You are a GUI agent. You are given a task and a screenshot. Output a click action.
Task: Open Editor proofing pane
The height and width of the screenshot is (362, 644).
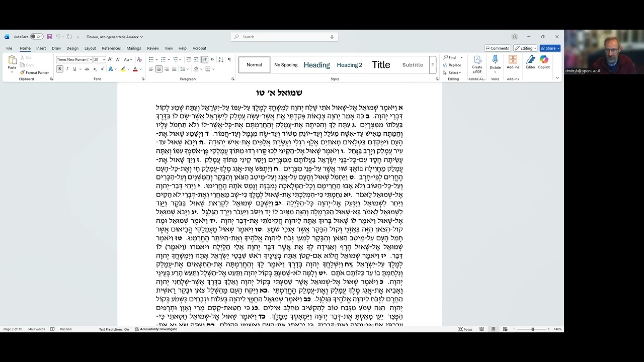tap(531, 62)
